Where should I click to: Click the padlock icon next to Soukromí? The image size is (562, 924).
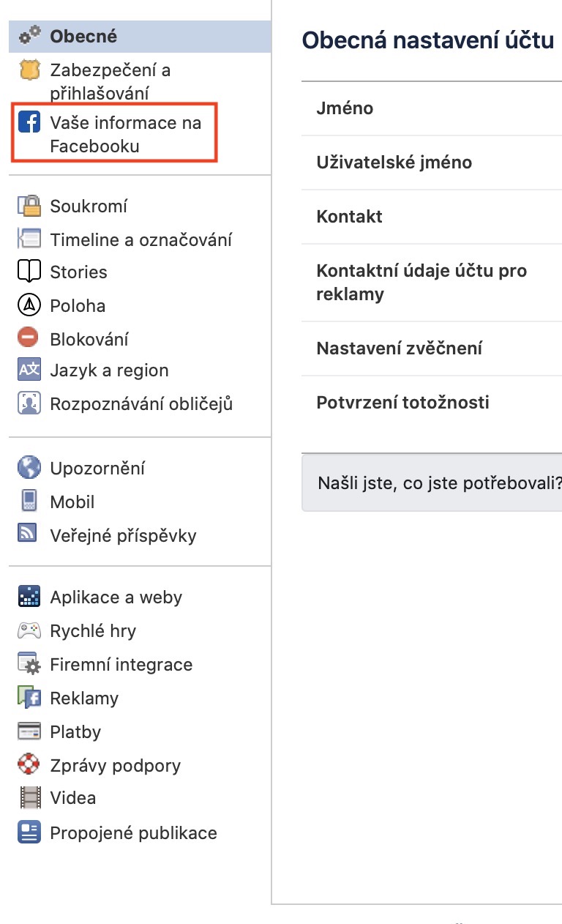29,206
